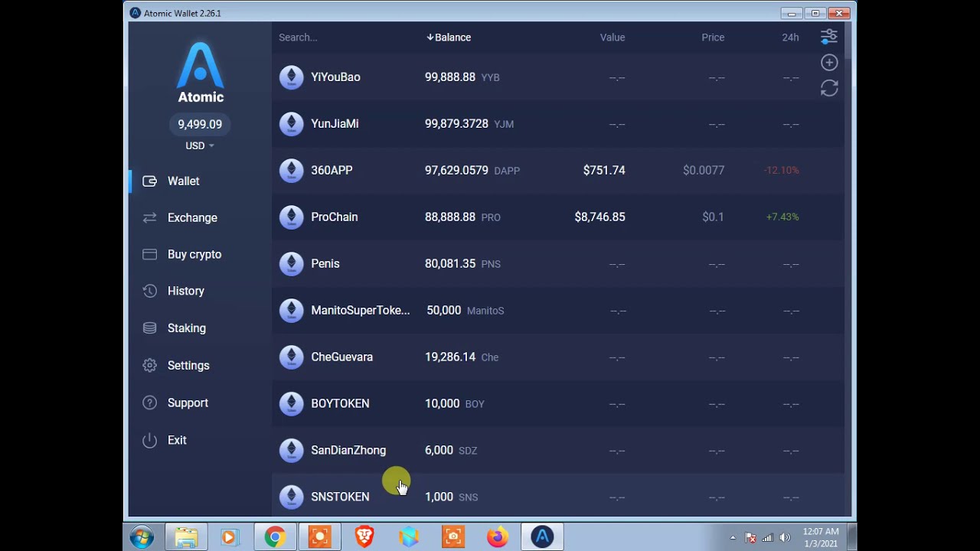
Task: Open Brave browser from the taskbar
Action: (364, 537)
